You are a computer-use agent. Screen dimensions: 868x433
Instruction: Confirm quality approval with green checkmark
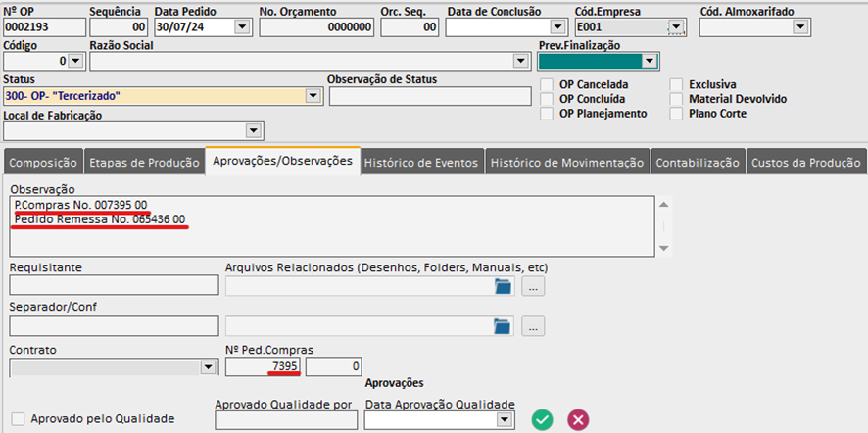pos(543,419)
